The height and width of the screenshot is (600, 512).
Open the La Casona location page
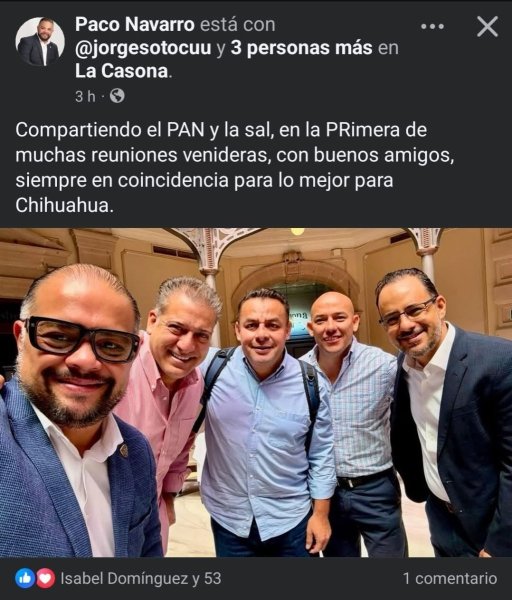point(122,71)
